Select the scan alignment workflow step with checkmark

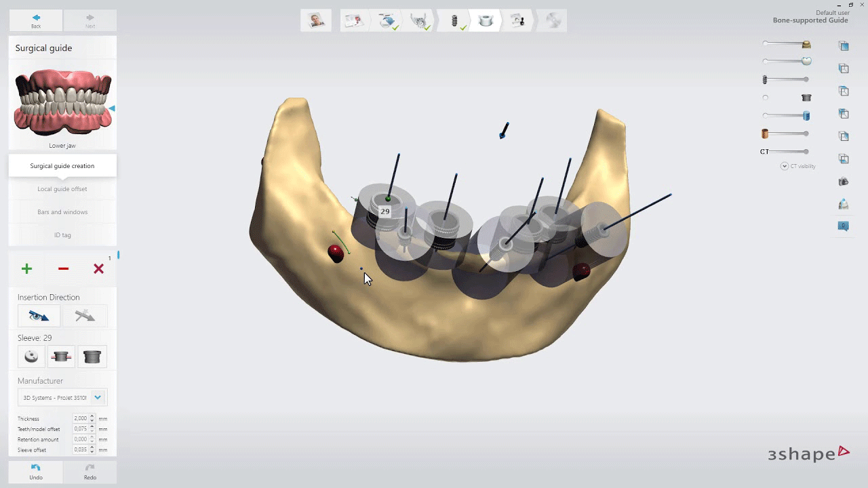pyautogui.click(x=387, y=20)
